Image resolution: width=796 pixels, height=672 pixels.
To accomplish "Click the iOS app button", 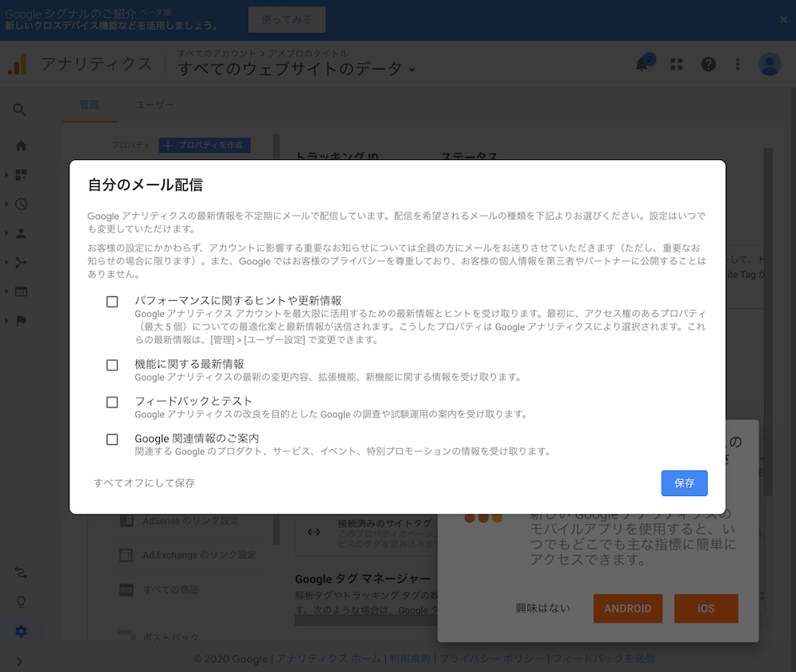I will click(706, 608).
